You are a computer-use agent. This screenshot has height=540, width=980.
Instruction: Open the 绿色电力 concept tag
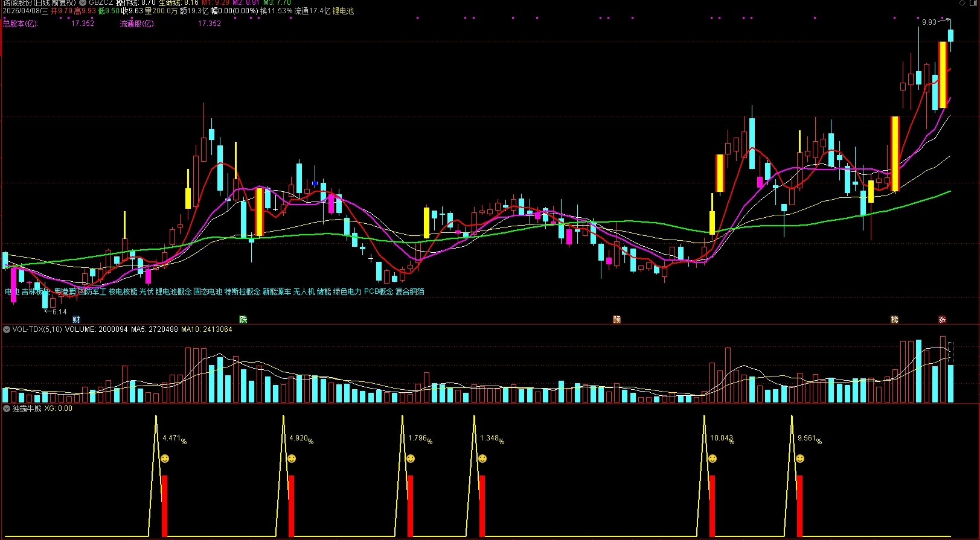coord(348,291)
